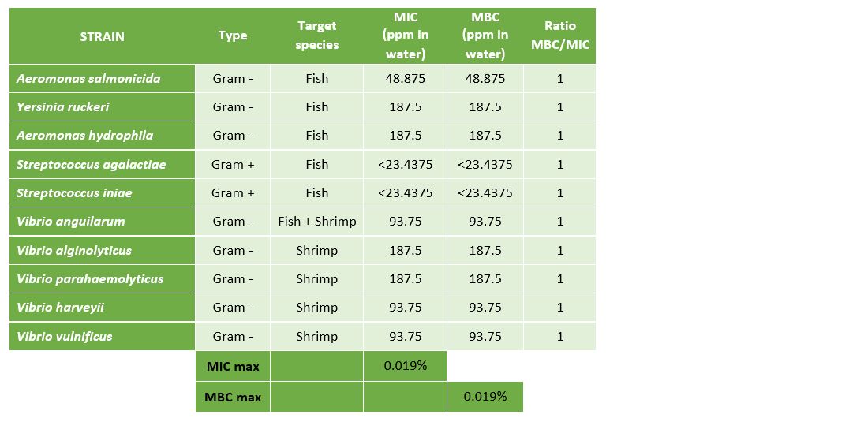The width and height of the screenshot is (868, 422).
Task: Select the Type column header
Action: 233,35
